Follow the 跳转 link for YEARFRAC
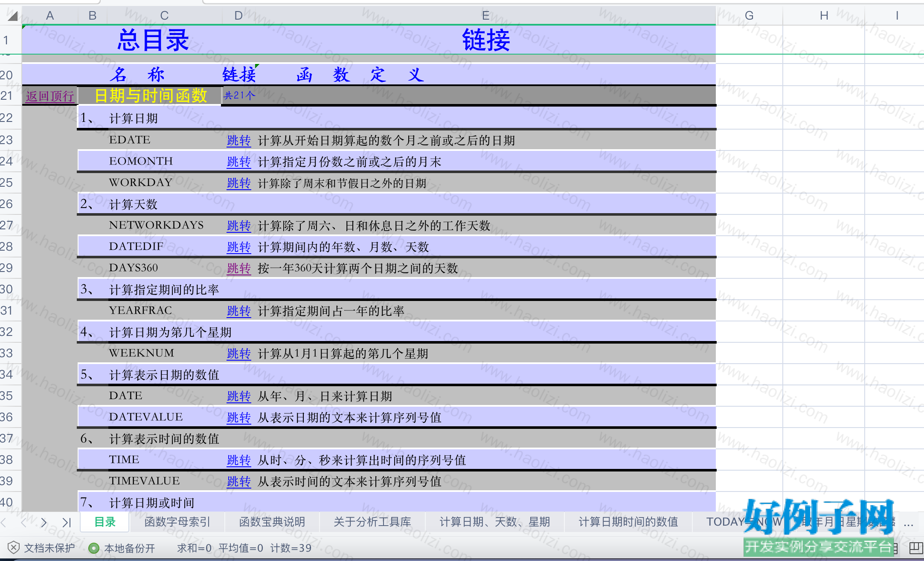924x561 pixels. [239, 311]
